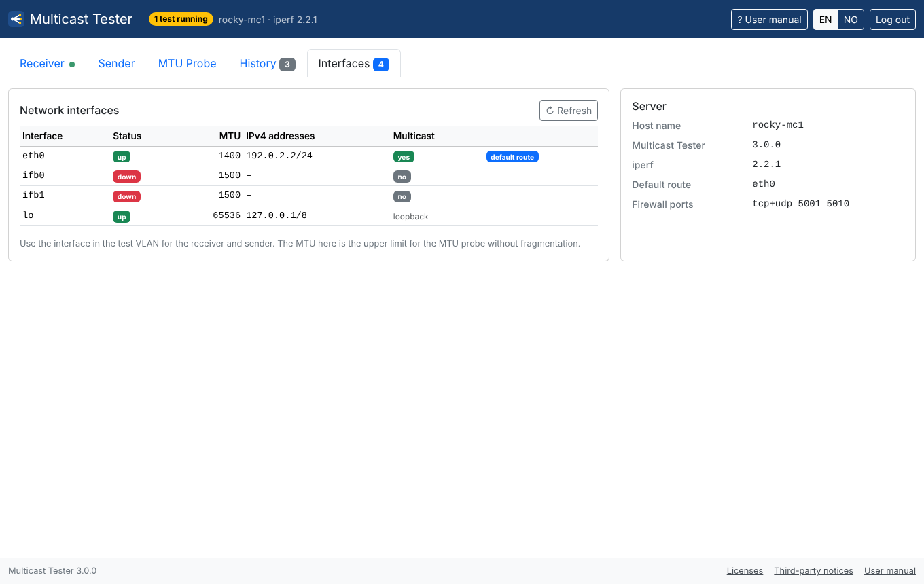This screenshot has height=584, width=924.
Task: Open the '1 test running' badge
Action: tap(181, 19)
